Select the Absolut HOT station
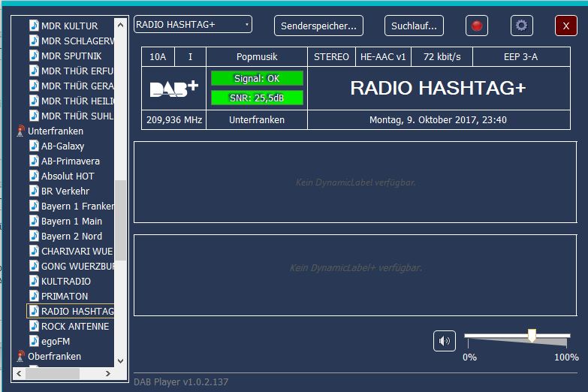This screenshot has width=588, height=392. click(x=68, y=176)
